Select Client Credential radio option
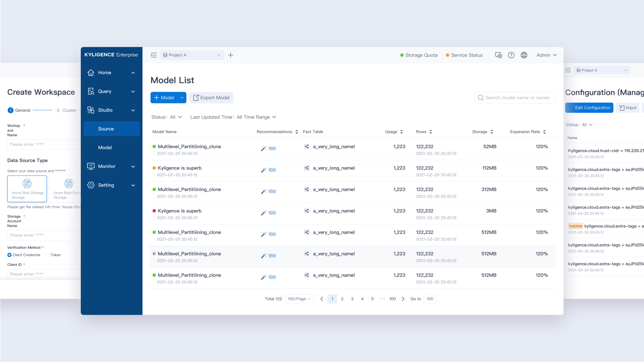The image size is (644, 362). (9, 255)
